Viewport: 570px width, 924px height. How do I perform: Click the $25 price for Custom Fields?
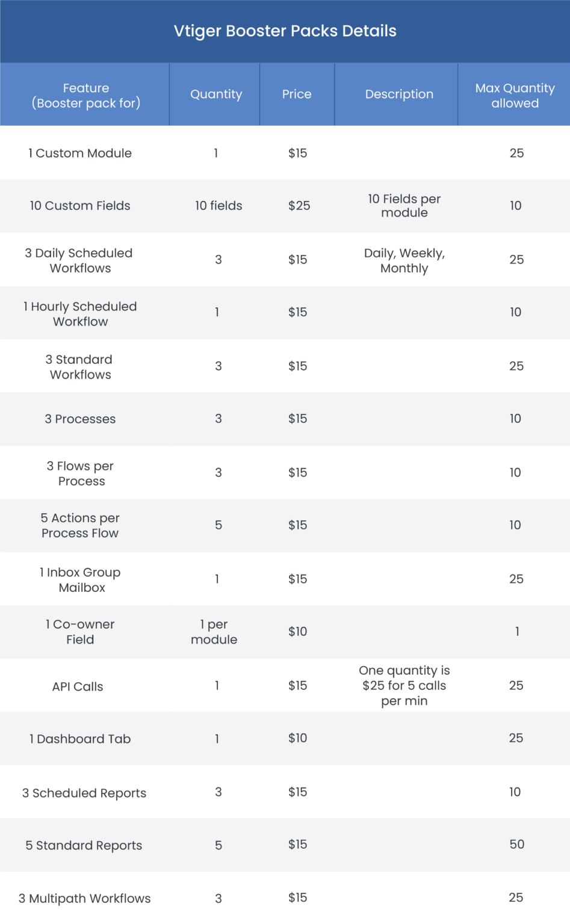coord(299,206)
